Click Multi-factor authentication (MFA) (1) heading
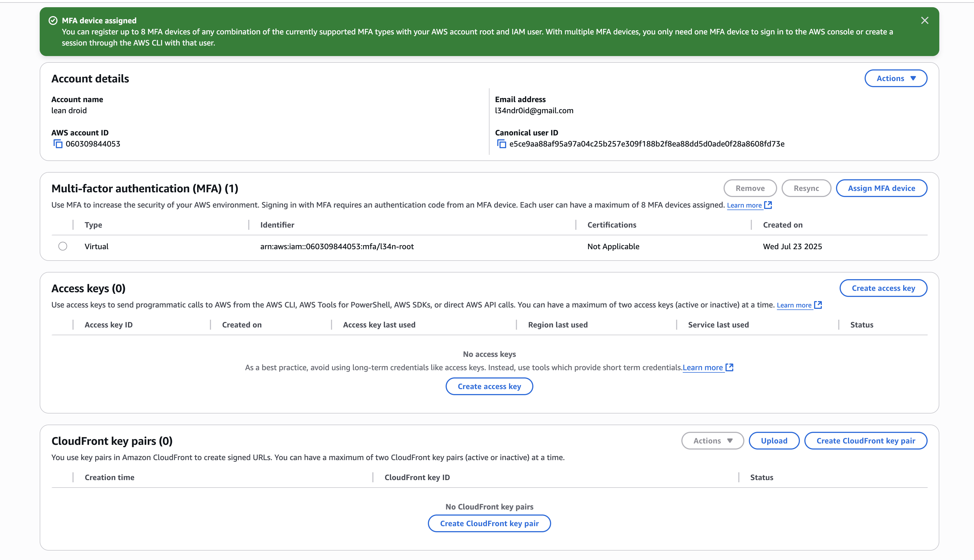 pyautogui.click(x=145, y=188)
